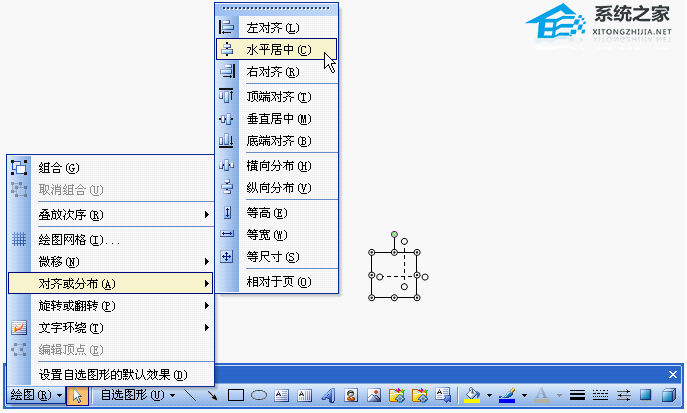Screen dimensions: 687x413
Task: Choose 左对齐(L) align left
Action: tap(276, 28)
